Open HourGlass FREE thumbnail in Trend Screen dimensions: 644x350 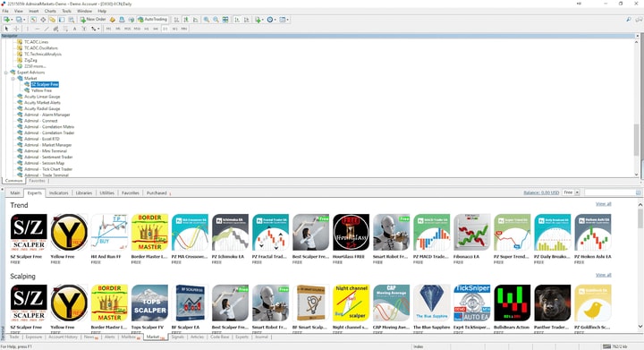pos(352,232)
